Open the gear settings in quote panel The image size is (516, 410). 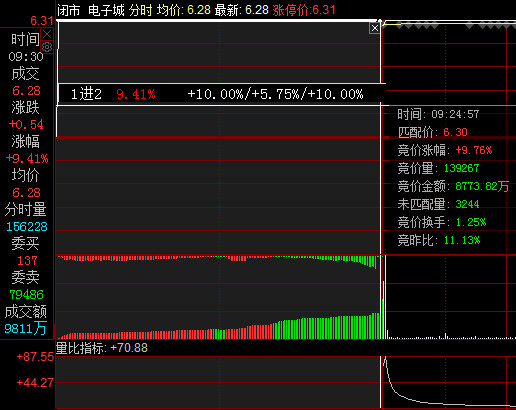(47, 47)
